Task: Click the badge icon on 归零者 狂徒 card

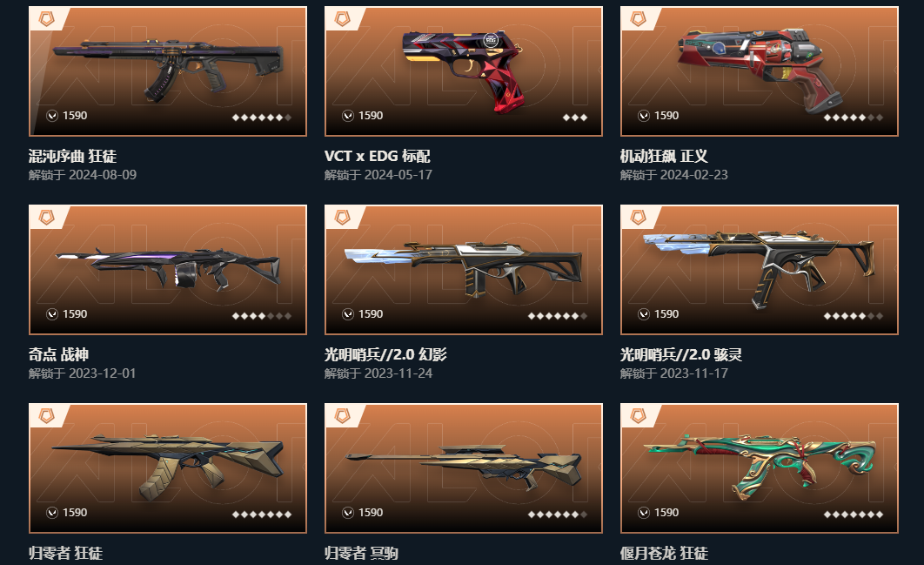Action: pos(47,416)
